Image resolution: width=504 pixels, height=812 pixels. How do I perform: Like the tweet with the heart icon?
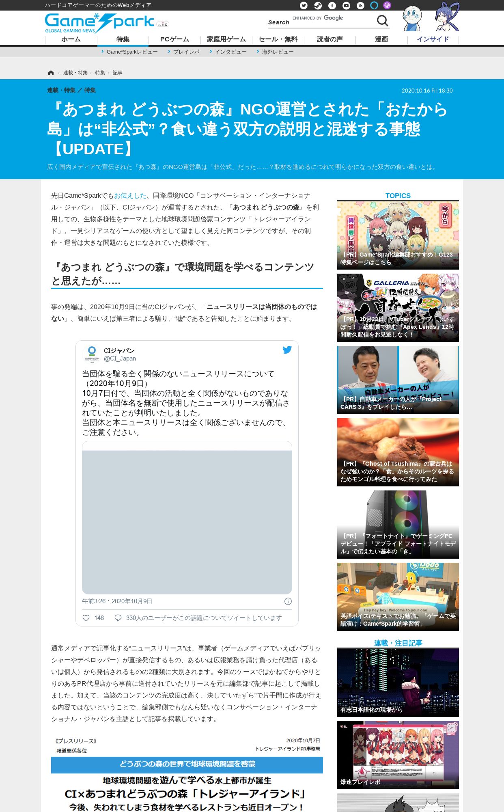[86, 618]
